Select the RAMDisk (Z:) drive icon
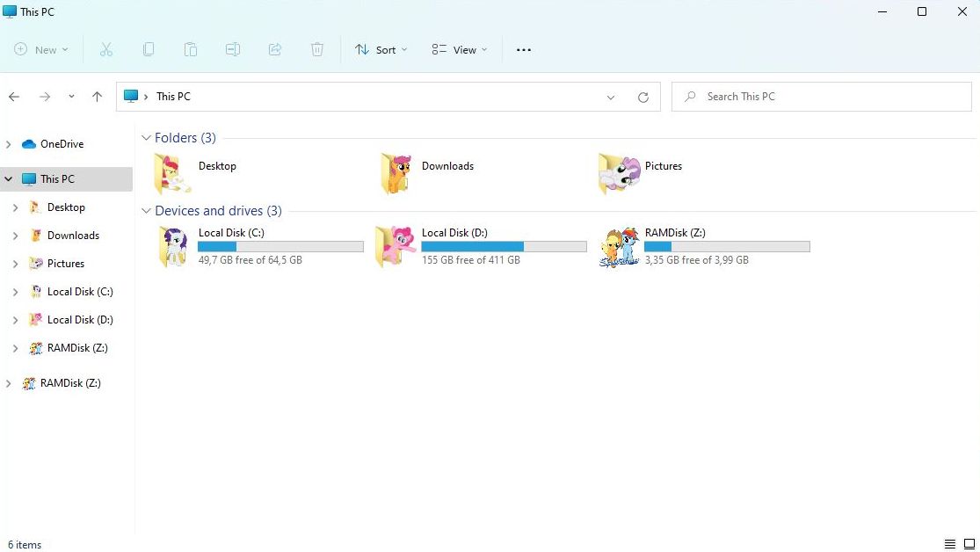 click(x=619, y=246)
